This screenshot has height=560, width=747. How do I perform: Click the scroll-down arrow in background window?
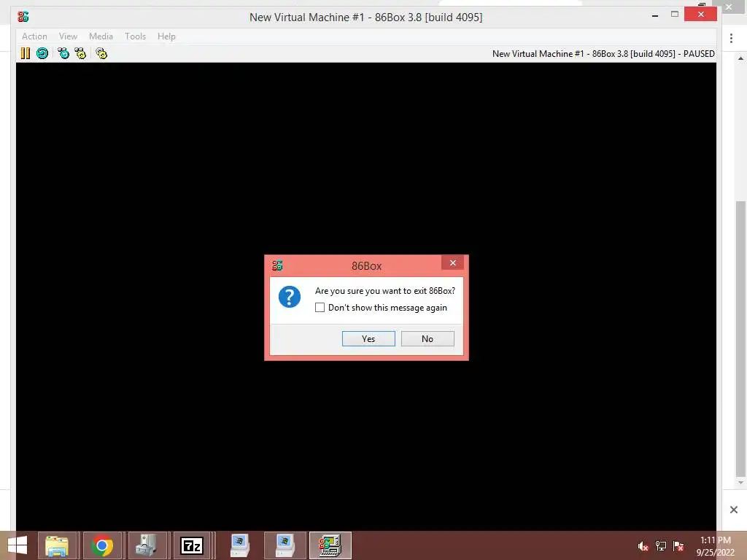[x=741, y=483]
